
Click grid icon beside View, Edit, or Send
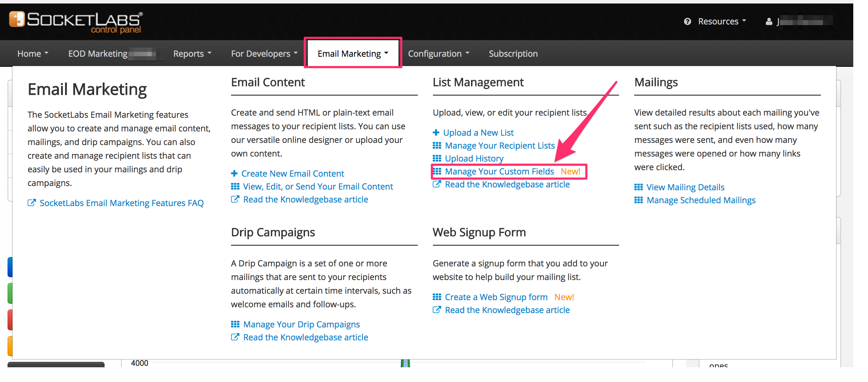click(235, 186)
